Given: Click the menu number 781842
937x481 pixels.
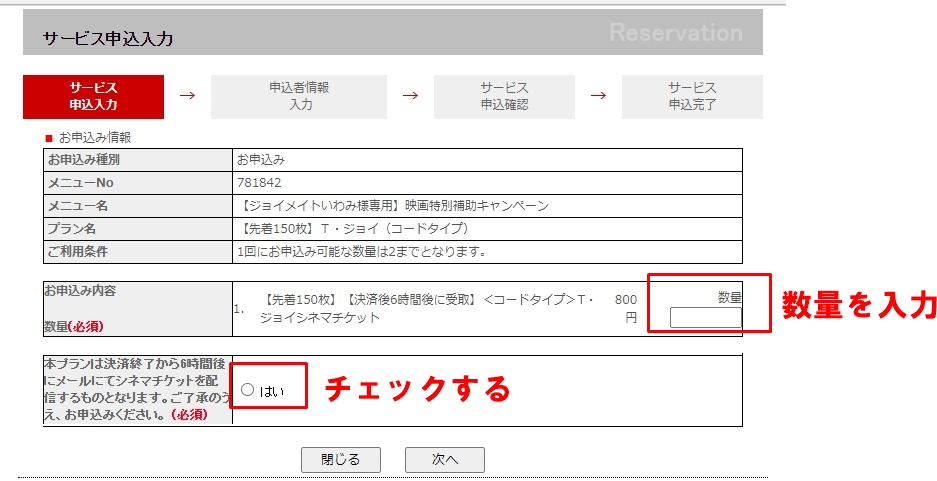Looking at the screenshot, I should [x=259, y=183].
